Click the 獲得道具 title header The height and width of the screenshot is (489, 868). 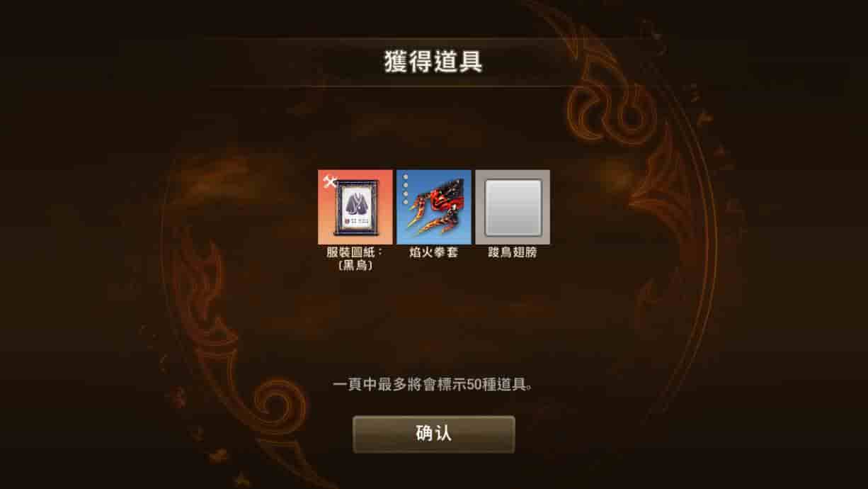434,61
